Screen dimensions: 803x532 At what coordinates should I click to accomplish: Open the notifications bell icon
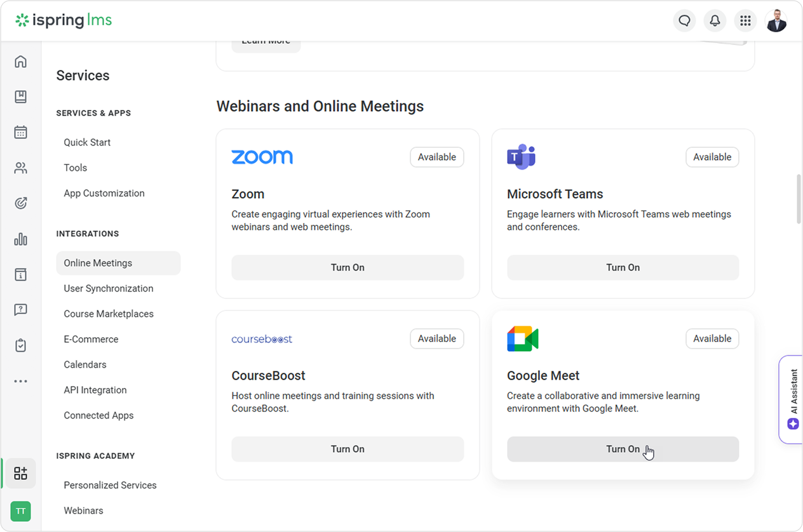click(x=715, y=21)
